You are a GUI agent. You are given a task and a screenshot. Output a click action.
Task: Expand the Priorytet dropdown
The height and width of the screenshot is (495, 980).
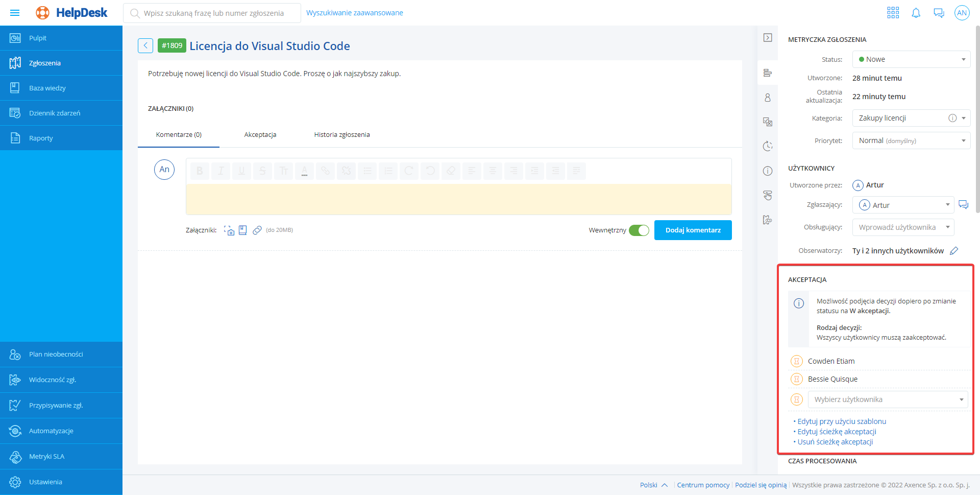[911, 140]
